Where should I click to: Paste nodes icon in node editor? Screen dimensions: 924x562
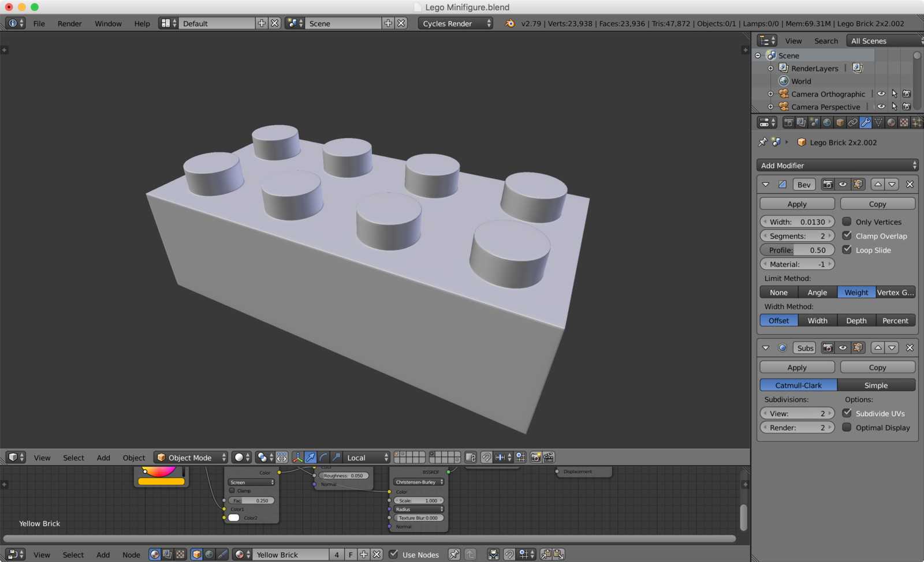click(558, 554)
